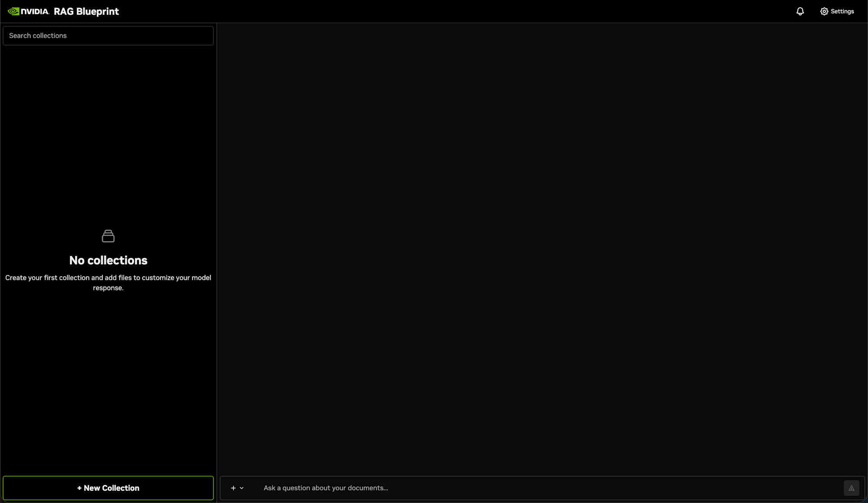
Task: Create a collection with + New Collection
Action: coord(108,488)
